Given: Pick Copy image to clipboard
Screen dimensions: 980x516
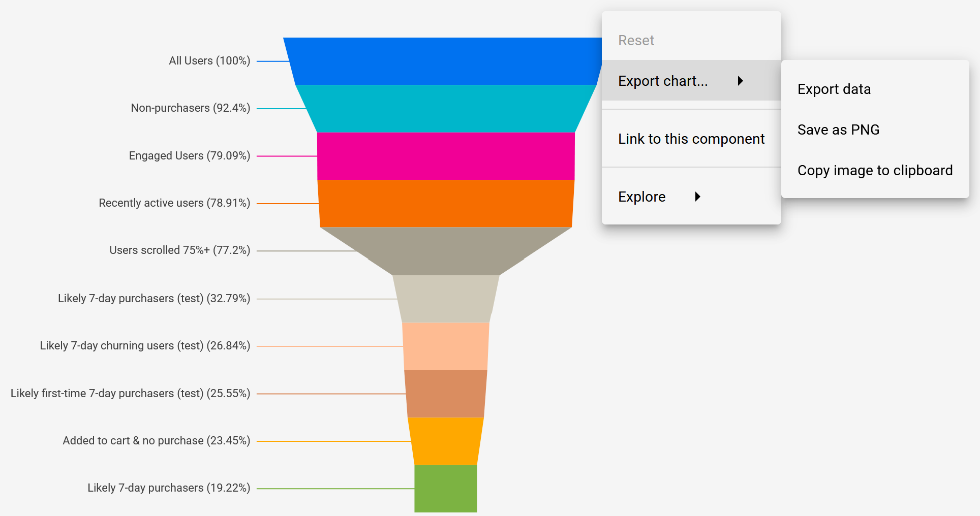Looking at the screenshot, I should [874, 170].
